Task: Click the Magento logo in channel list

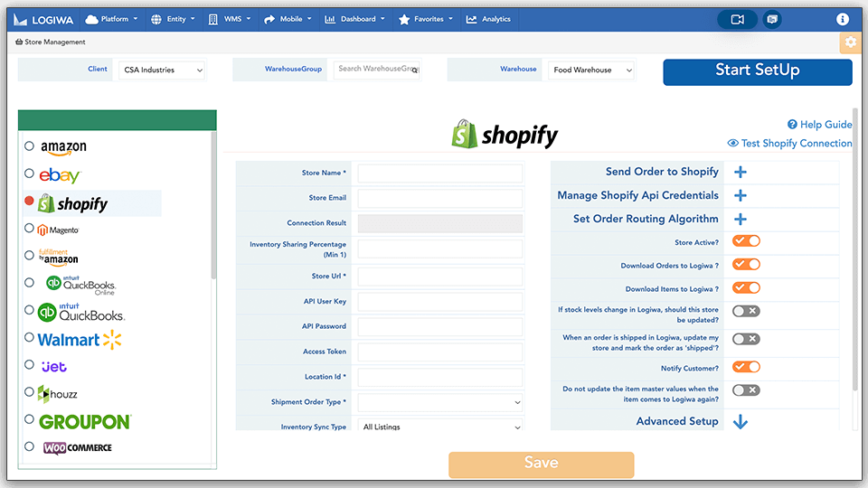Action: click(58, 230)
